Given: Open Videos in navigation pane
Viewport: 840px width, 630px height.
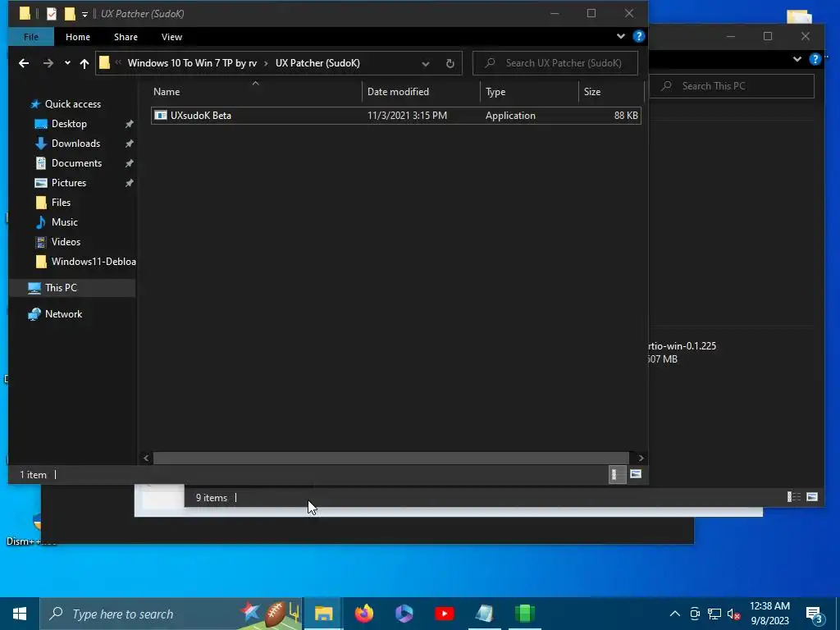Looking at the screenshot, I should coord(66,242).
